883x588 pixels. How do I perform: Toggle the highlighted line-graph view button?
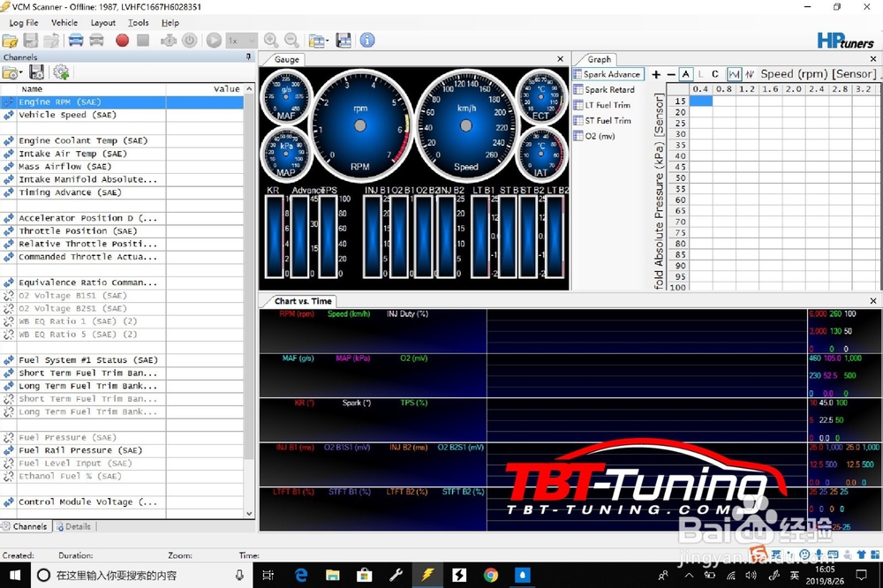[734, 74]
